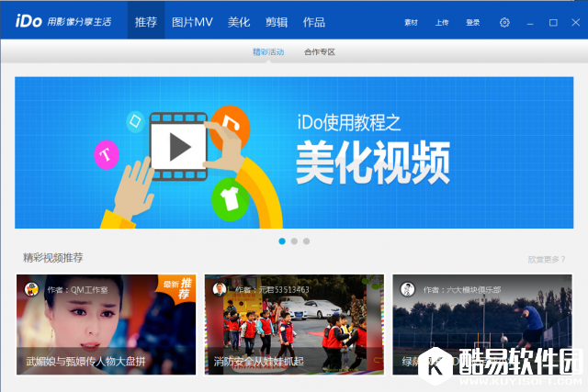Select the second carousel dot
588x392 pixels.
point(294,241)
